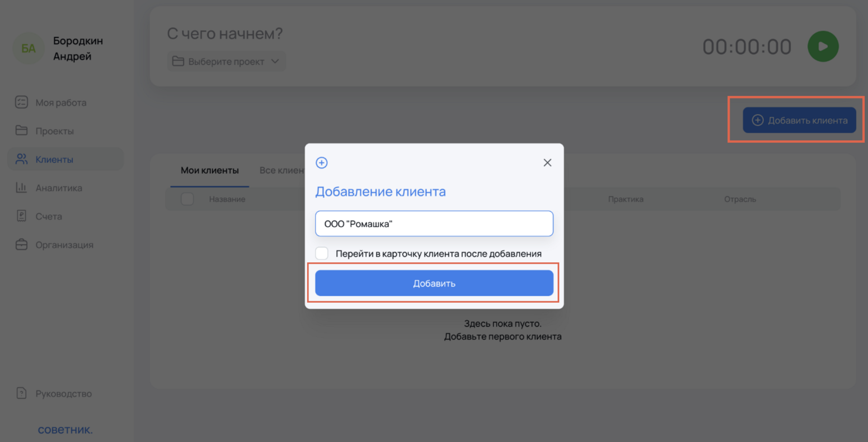Screen dimensions: 868x442
Task: Click the Моя работа sidebar icon
Action: 21,102
